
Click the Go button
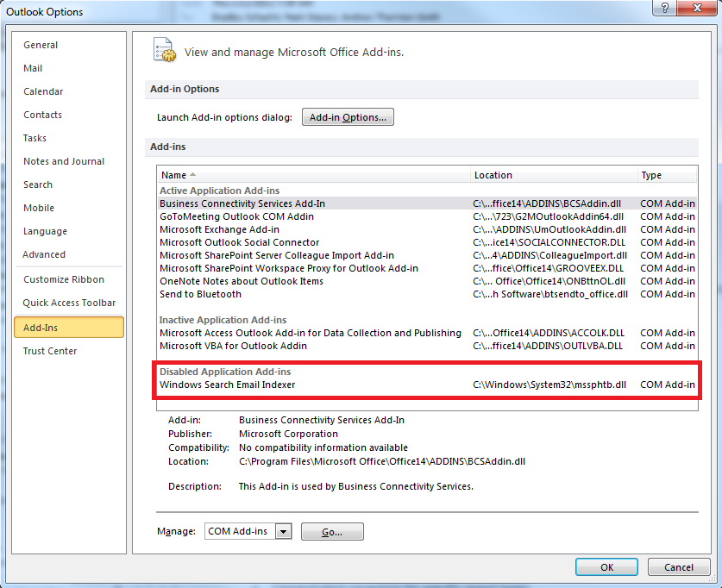(x=332, y=531)
